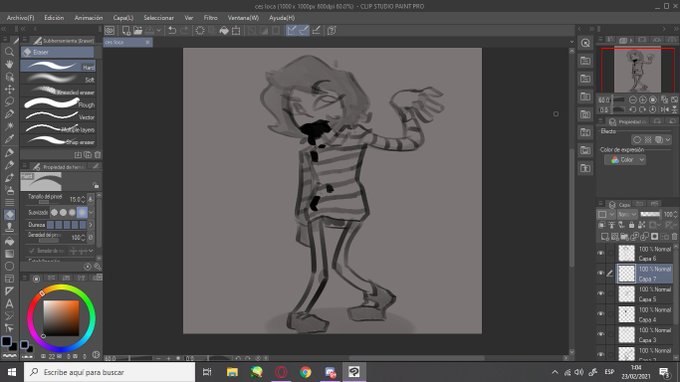
Task: Duplicate sub tool icon
Action: [88, 155]
